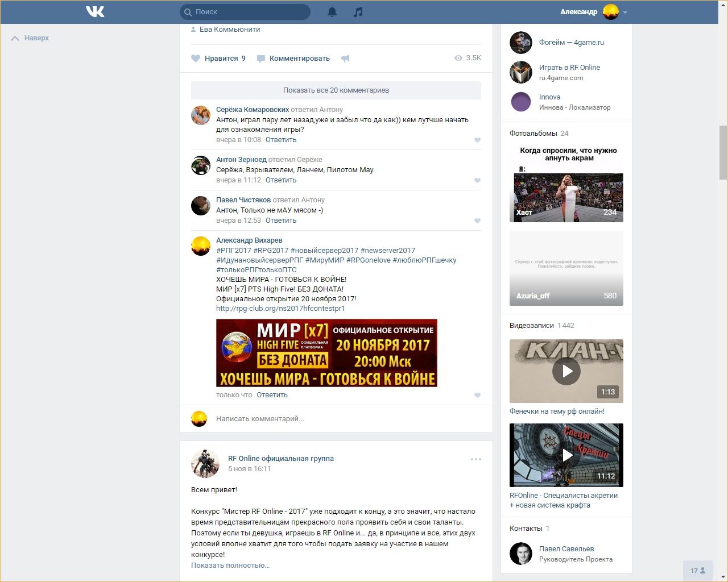
Task: Open Антон Зерноед avatar
Action: point(201,165)
